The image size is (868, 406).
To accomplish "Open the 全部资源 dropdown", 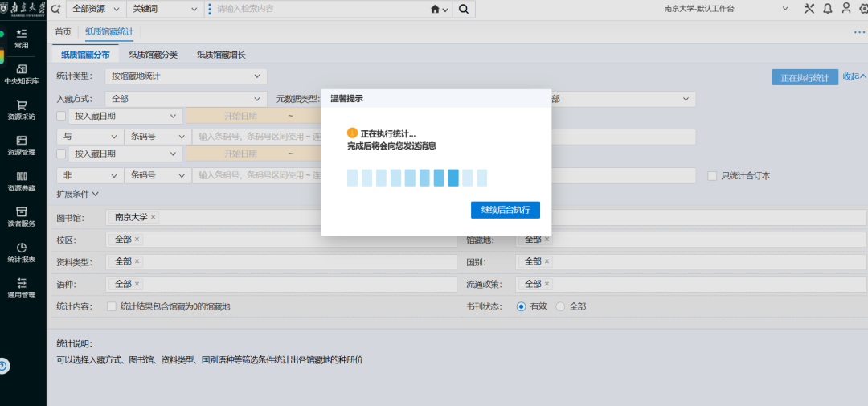I will click(96, 9).
